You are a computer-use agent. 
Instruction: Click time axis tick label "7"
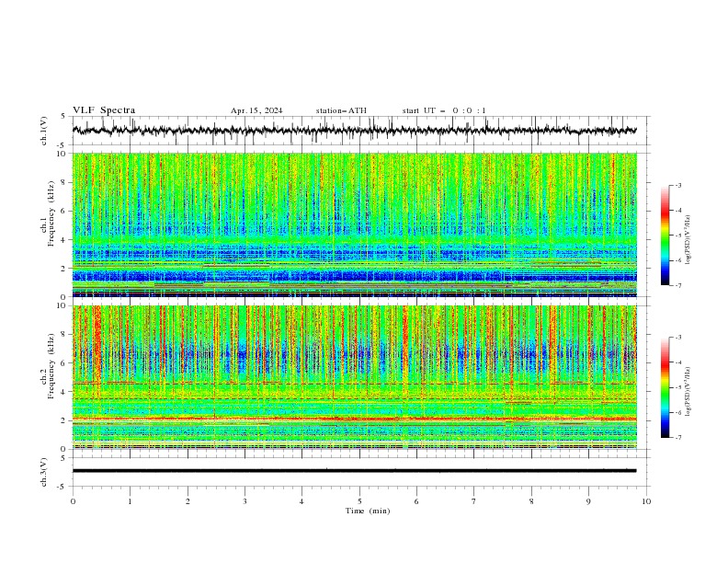pyautogui.click(x=474, y=501)
